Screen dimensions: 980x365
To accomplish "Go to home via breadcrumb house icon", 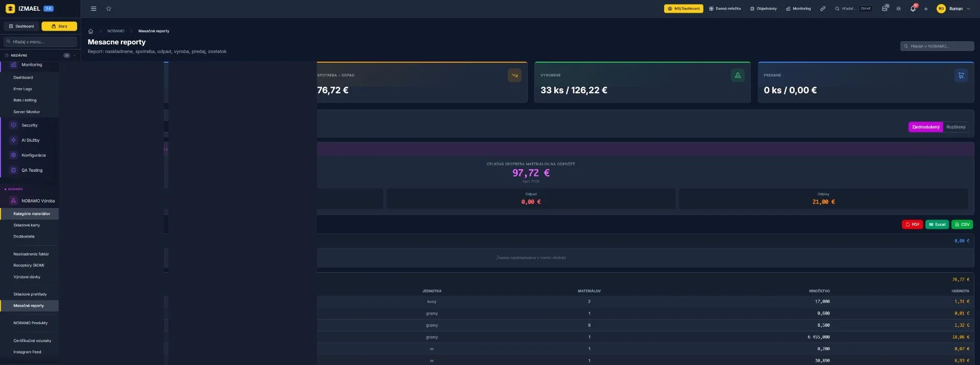I will 91,31.
